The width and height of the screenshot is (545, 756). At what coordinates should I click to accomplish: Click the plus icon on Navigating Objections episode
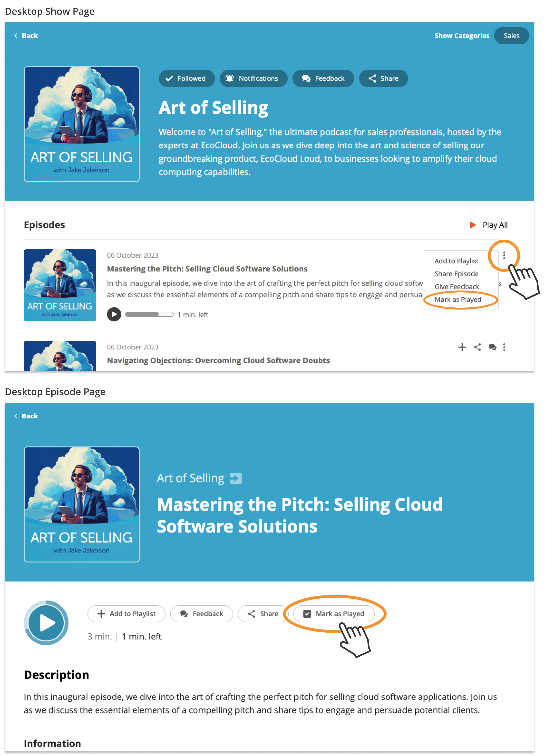coord(462,347)
